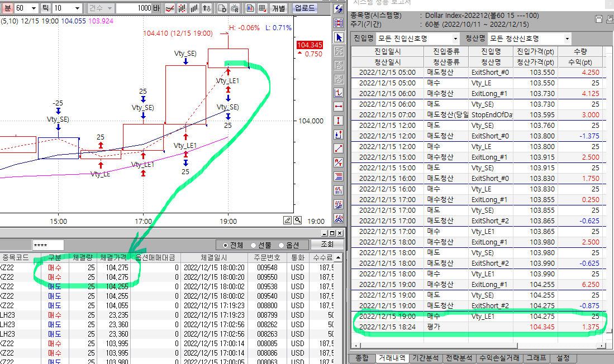Click the masked password input field
The width and height of the screenshot is (614, 364).
click(48, 245)
